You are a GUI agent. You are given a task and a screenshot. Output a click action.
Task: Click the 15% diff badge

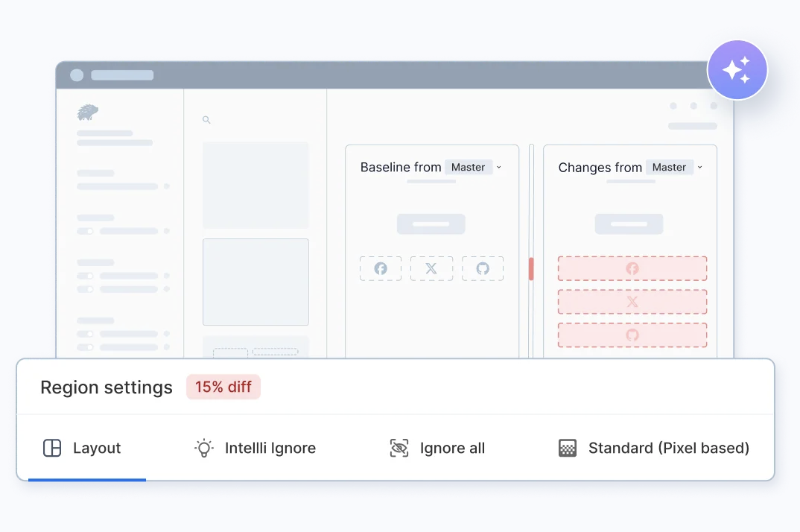pos(223,387)
